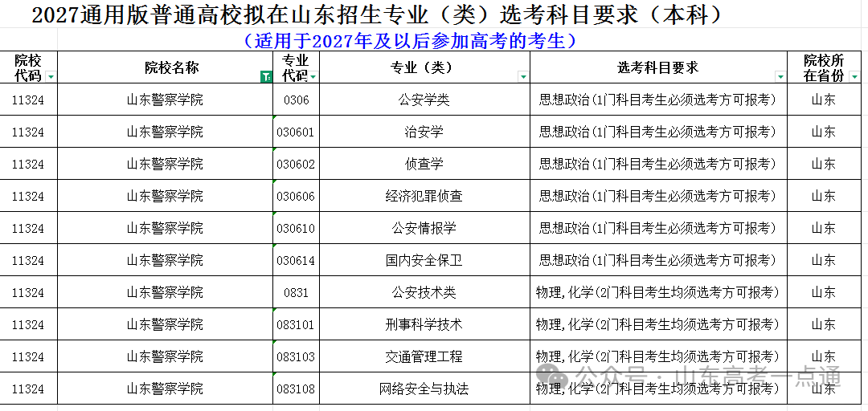This screenshot has height=411, width=868.
Task: Click the cell with major code 030601
Action: tap(296, 132)
